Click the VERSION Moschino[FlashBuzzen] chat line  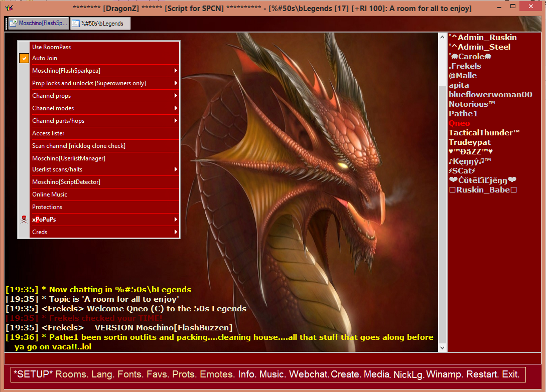pos(119,328)
